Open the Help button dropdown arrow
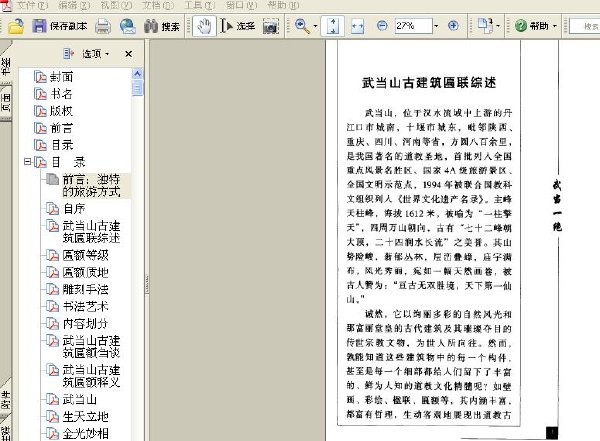The width and height of the screenshot is (600, 441). [554, 26]
